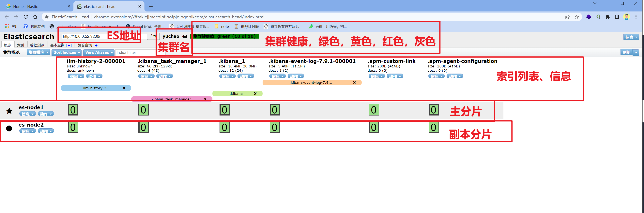Switch to the 数据浏览 tab
644x213 pixels.
point(37,45)
